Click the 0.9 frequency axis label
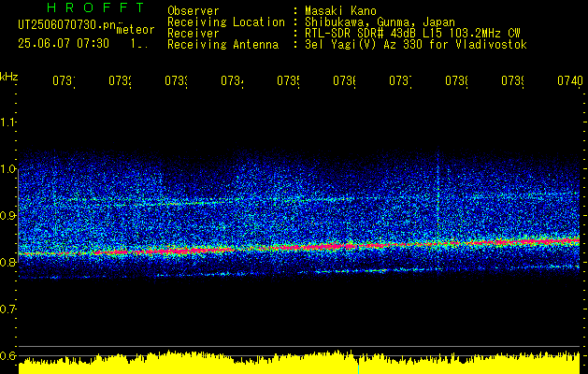Screen dimensions: 588x374 (7, 216)
